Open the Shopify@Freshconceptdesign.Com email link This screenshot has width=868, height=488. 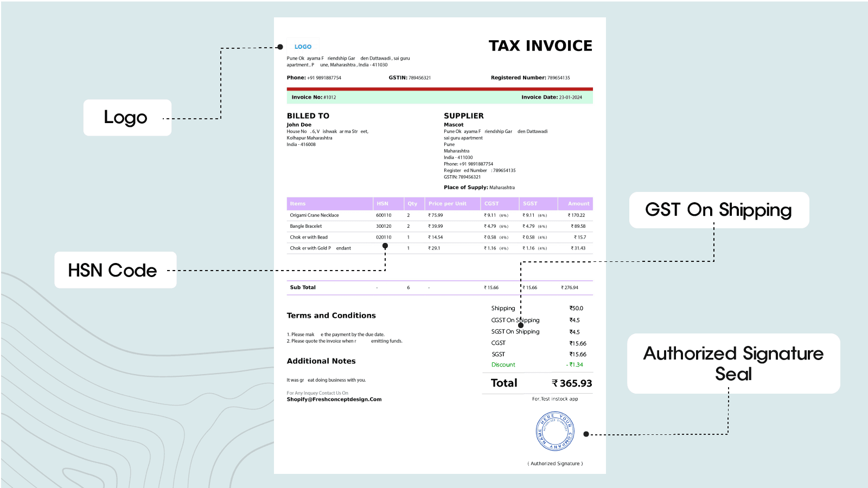334,400
